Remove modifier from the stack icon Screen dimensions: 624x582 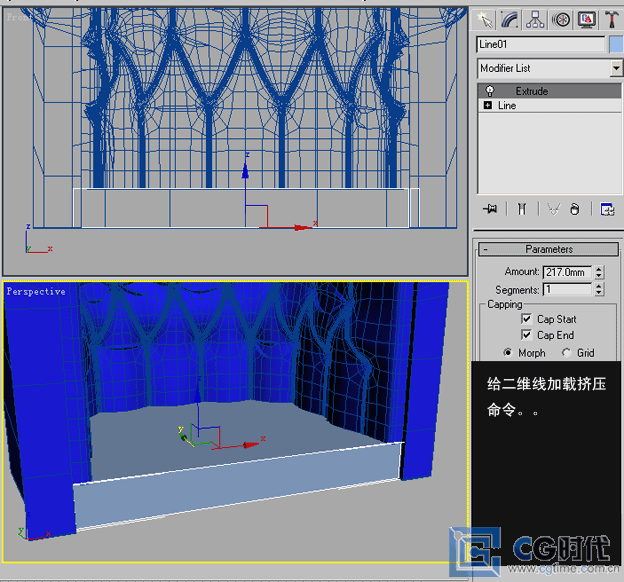[575, 209]
